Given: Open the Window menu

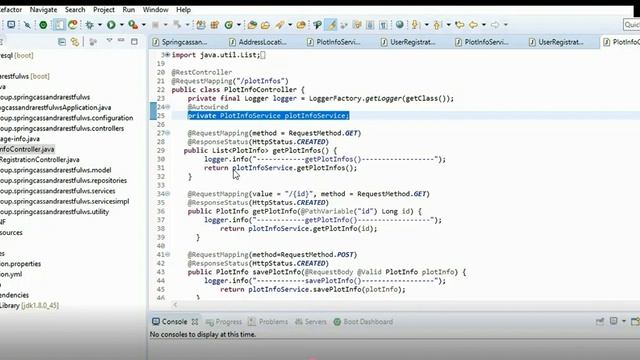Looking at the screenshot, I should click(x=155, y=9).
